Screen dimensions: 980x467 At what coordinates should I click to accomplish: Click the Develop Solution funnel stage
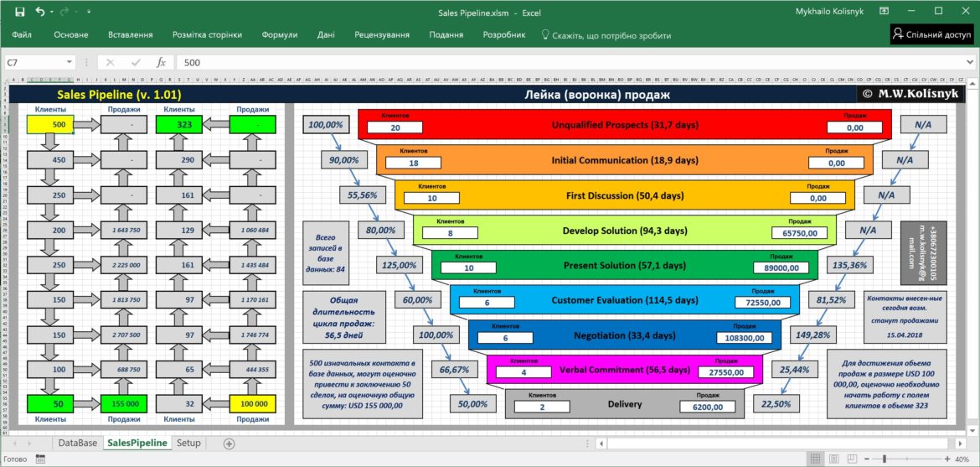click(625, 231)
